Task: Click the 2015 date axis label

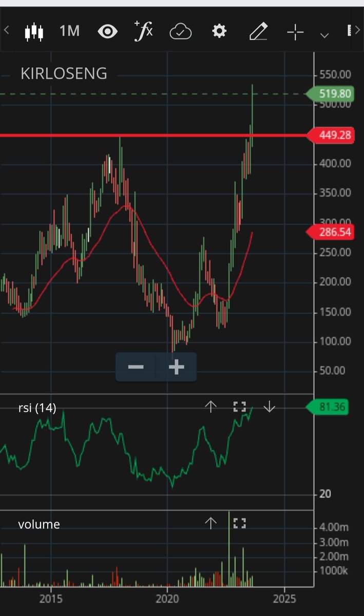Action: [x=51, y=599]
